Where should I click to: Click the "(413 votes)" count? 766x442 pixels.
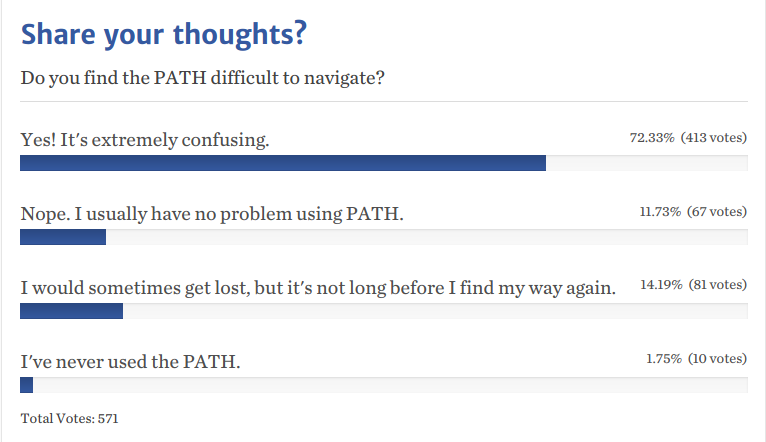coord(714,137)
